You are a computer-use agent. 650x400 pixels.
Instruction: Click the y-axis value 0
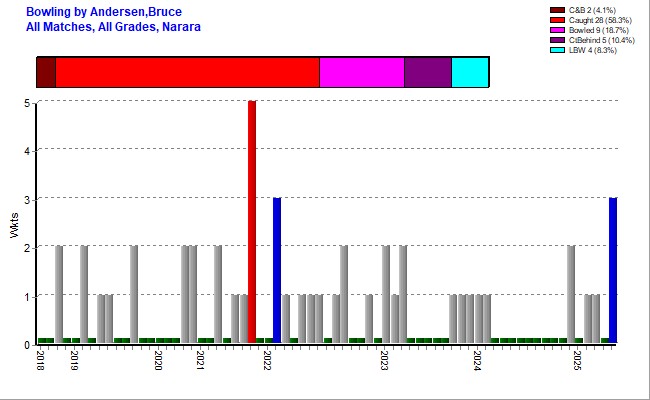click(x=27, y=345)
